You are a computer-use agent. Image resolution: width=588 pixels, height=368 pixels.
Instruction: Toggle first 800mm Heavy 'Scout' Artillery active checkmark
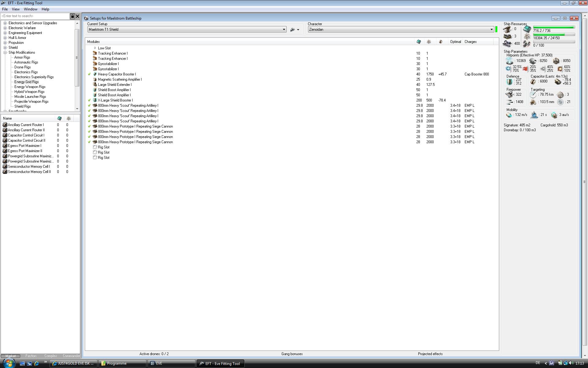89,105
